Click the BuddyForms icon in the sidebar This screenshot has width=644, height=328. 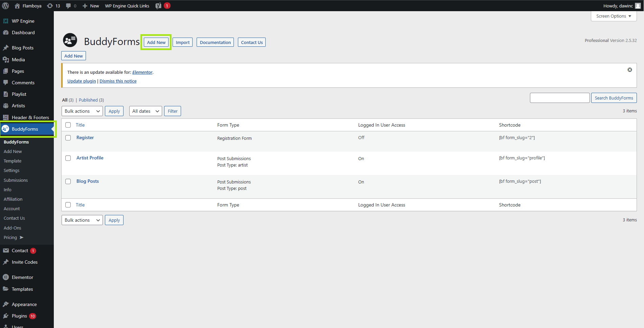5,129
